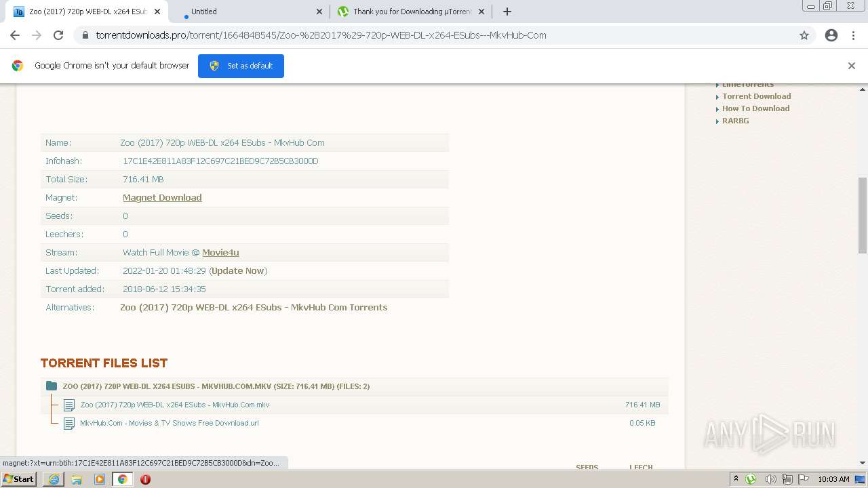The width and height of the screenshot is (868, 488).
Task: Open the Torrent Download sidebar link
Action: 756,96
